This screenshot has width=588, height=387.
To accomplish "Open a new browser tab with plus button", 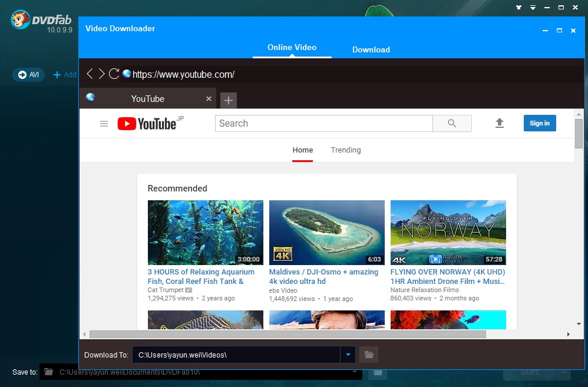I will [x=229, y=100].
